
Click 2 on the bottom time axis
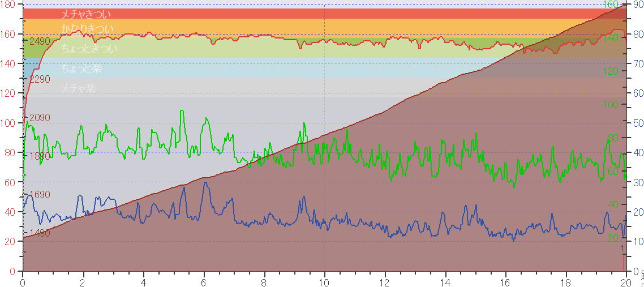(x=83, y=283)
